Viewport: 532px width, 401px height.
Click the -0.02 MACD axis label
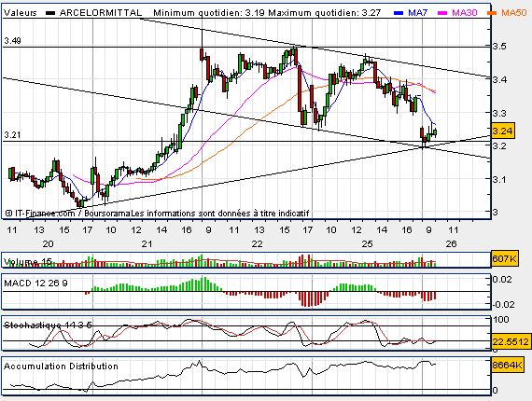(503, 304)
